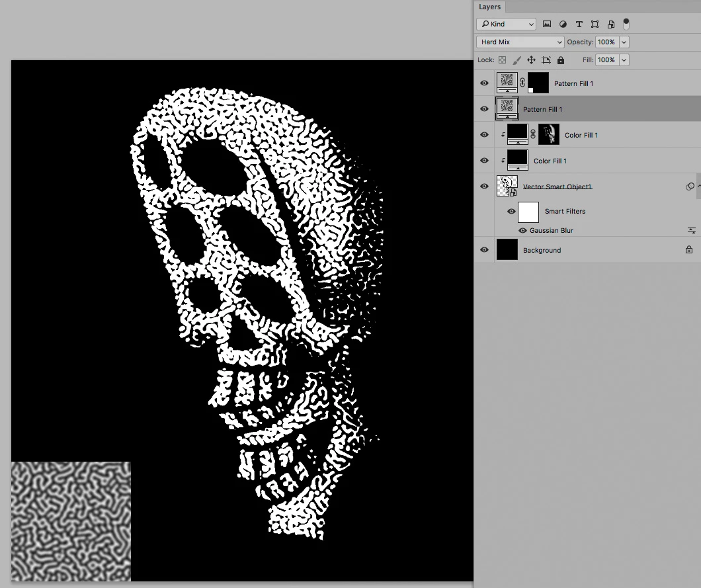Image resolution: width=701 pixels, height=588 pixels.
Task: Toggle layer filtering switch on or off
Action: click(626, 24)
